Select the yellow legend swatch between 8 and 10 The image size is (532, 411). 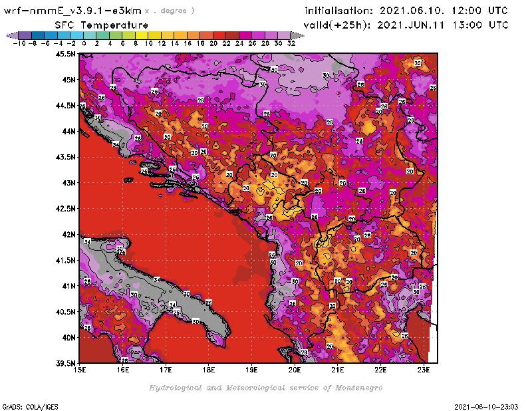click(x=142, y=36)
